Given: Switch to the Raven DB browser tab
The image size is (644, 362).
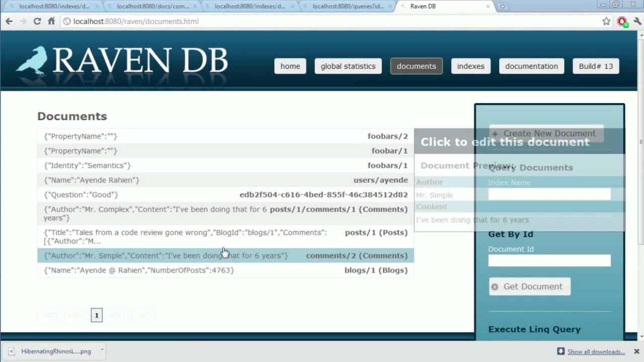Looking at the screenshot, I should point(443,7).
